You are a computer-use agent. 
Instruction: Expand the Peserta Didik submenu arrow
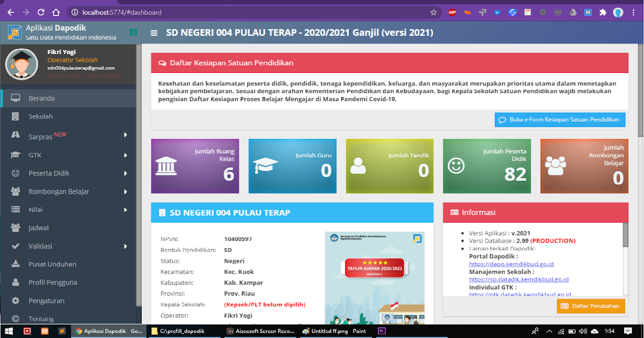pos(126,173)
